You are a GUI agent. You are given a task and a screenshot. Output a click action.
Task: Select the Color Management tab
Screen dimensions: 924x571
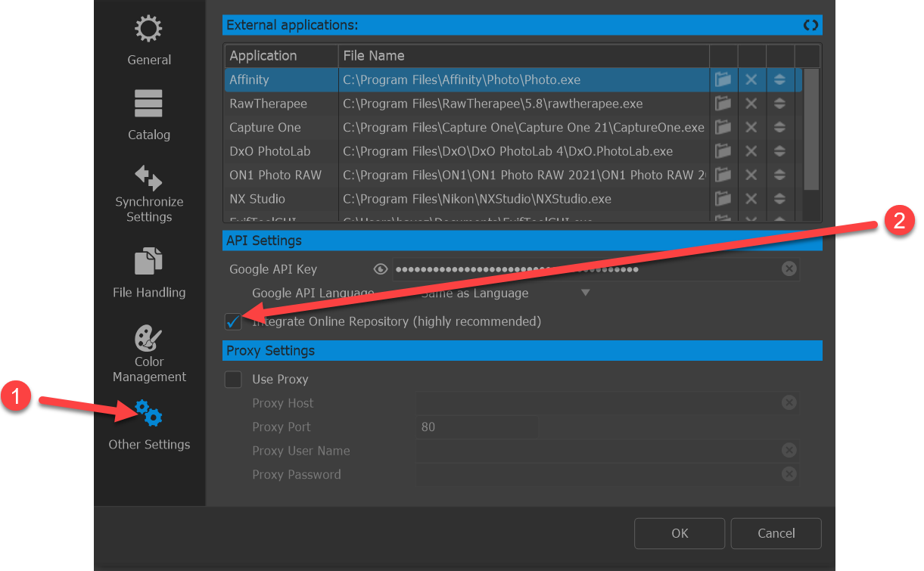(x=149, y=354)
